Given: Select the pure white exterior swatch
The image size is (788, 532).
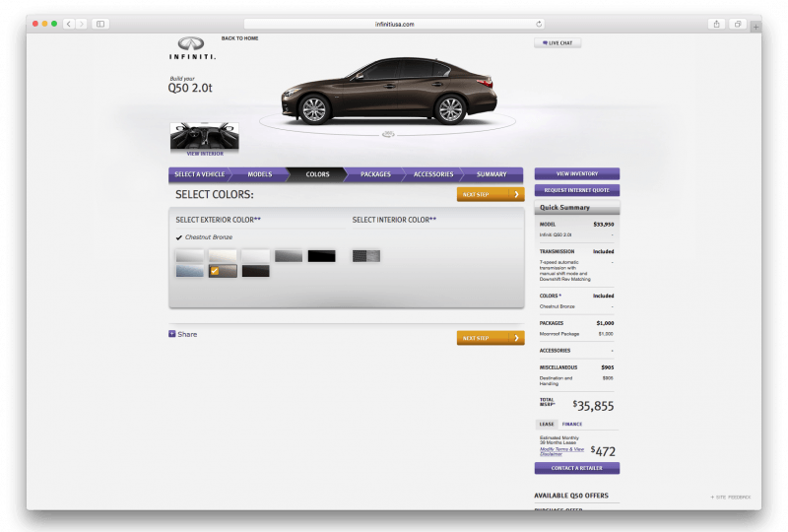Looking at the screenshot, I should (x=256, y=256).
